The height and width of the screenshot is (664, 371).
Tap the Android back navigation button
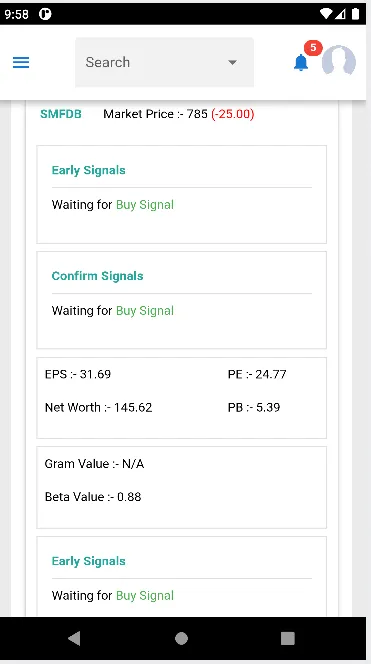pyautogui.click(x=74, y=638)
